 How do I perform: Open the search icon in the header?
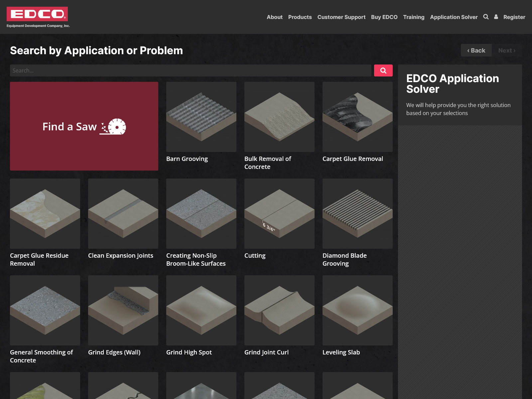pos(486,17)
